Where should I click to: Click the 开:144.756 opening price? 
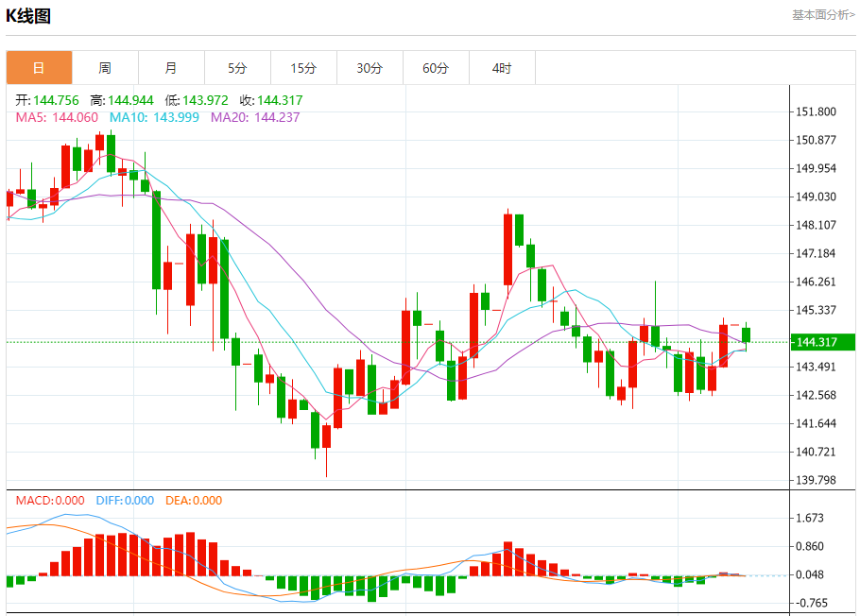[47, 100]
